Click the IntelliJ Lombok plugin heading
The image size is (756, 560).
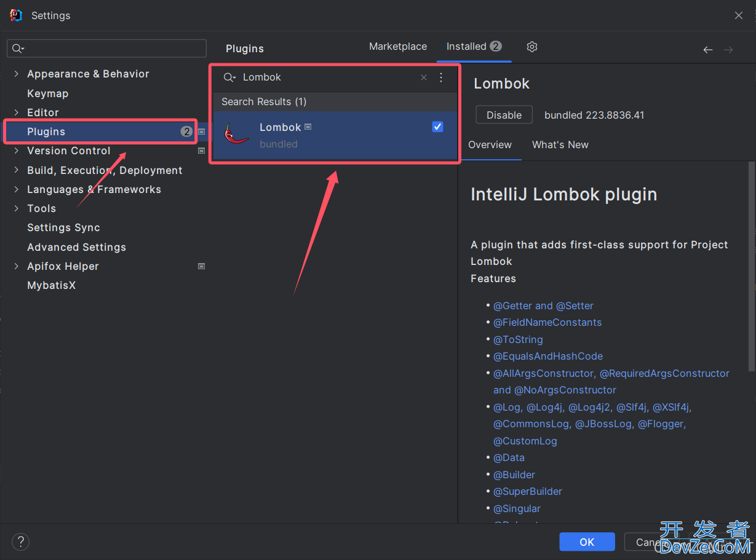click(564, 194)
